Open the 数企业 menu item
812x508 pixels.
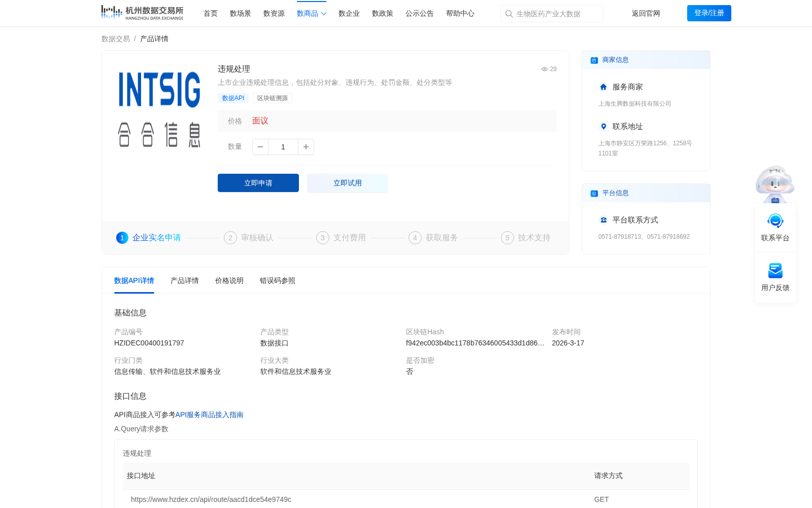click(x=349, y=14)
